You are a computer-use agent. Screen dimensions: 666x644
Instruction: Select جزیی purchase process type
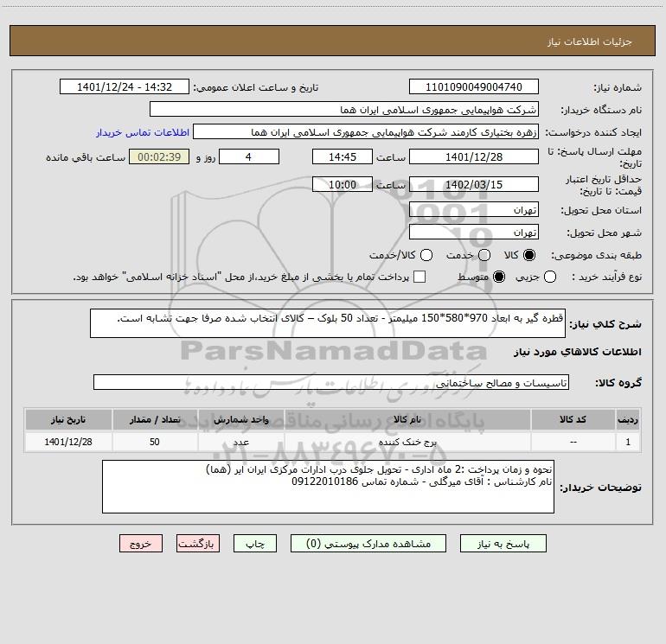point(552,277)
